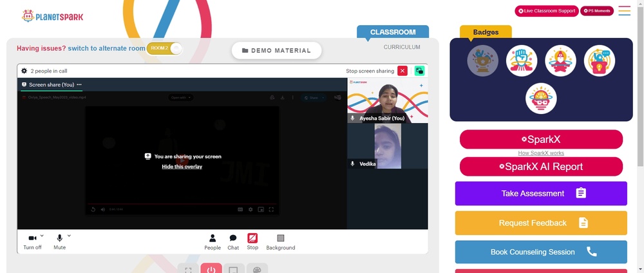Click the red power button below call

point(211,269)
